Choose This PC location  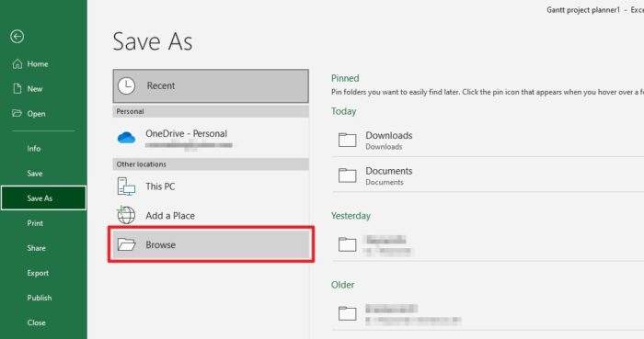(211, 186)
